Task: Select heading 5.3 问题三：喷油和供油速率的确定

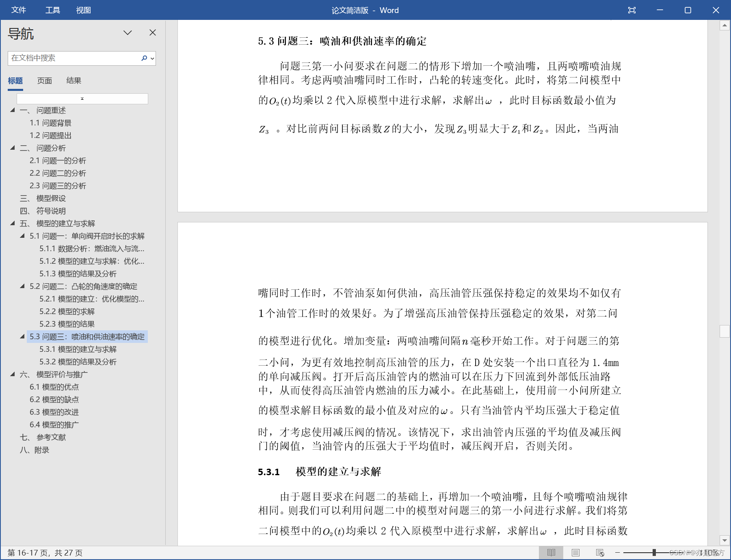Action: coord(87,337)
